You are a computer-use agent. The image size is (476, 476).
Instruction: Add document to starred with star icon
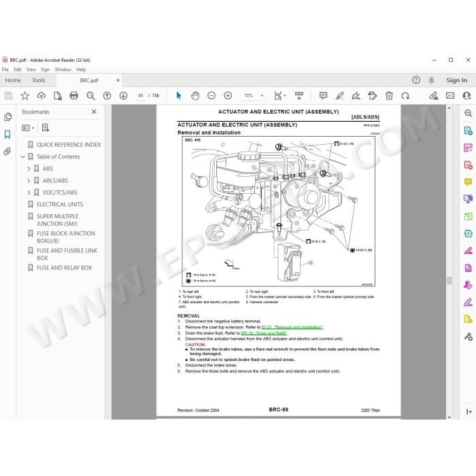[25, 96]
